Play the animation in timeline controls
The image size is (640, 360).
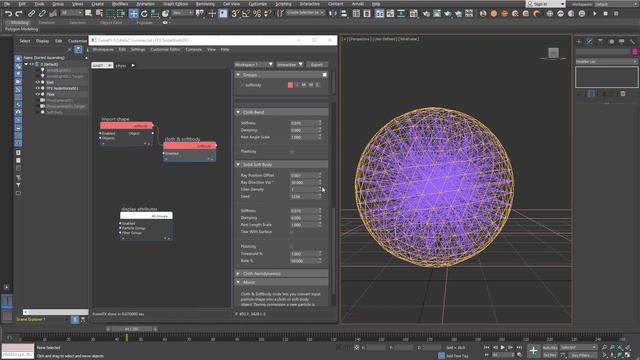point(503,347)
